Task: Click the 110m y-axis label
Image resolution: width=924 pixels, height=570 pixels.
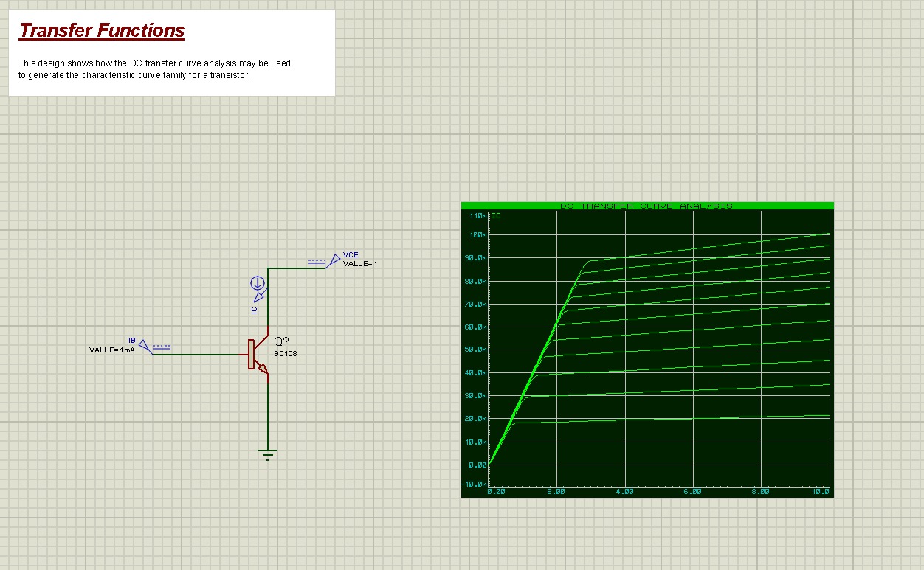Action: point(477,216)
